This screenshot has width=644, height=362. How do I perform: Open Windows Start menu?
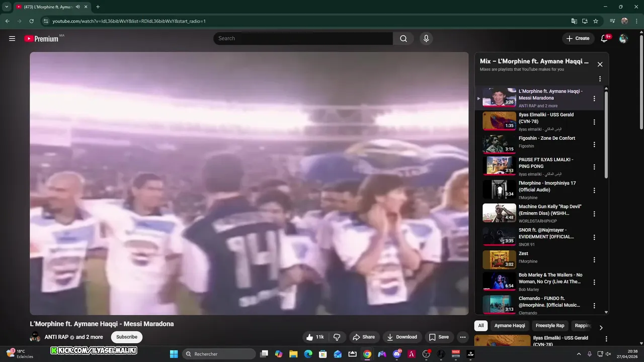pos(174,354)
